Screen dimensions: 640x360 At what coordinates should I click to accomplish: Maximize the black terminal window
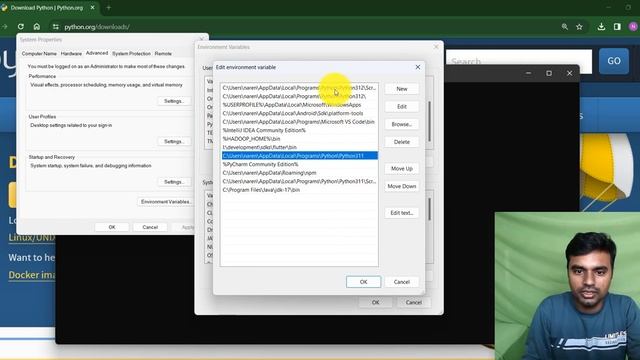549,73
